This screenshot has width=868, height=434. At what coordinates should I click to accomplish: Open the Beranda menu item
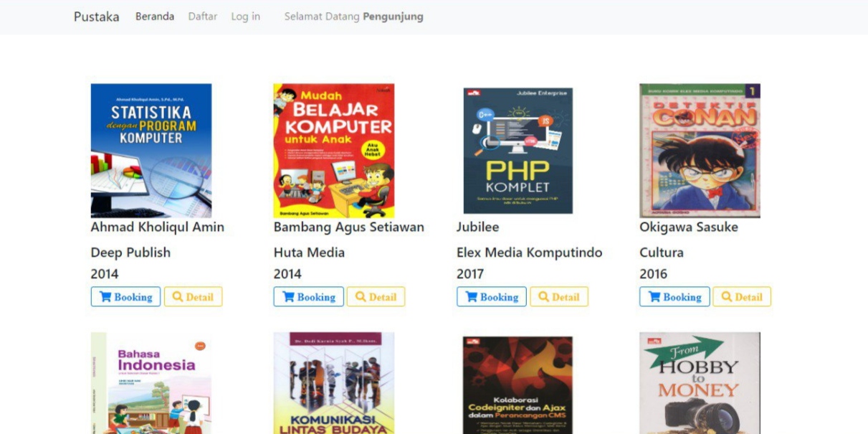click(153, 16)
